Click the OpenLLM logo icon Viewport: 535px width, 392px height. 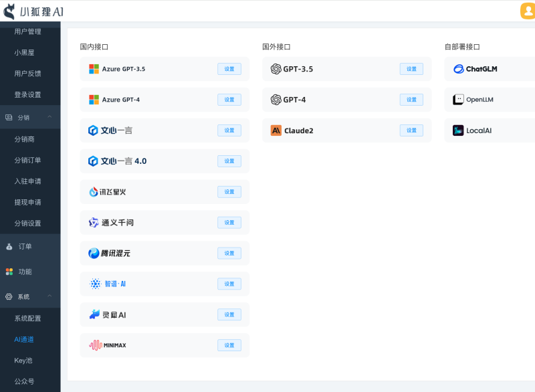[458, 100]
